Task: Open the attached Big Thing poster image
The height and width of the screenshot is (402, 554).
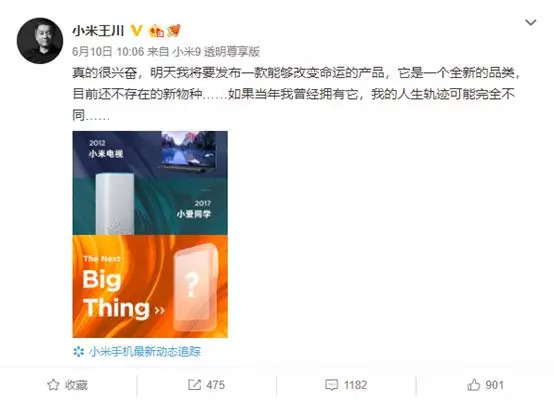Action: [x=150, y=234]
